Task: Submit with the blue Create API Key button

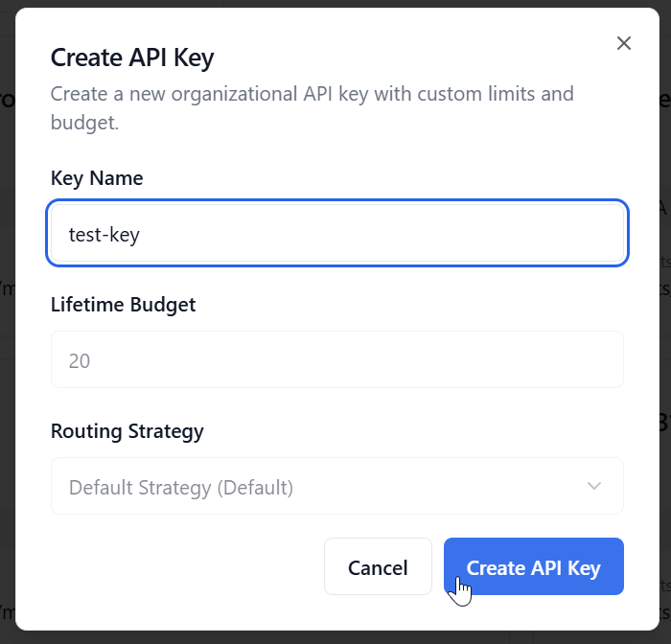Action: click(x=533, y=567)
